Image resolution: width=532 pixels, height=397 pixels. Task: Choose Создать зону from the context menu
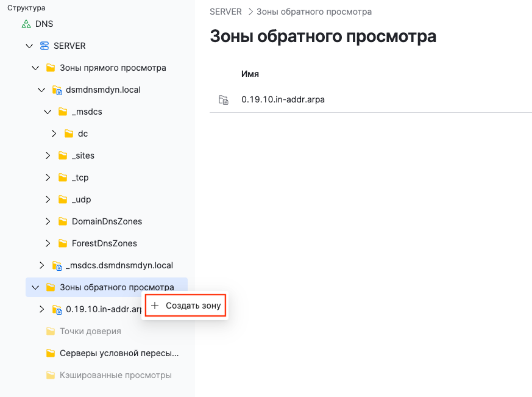(186, 306)
